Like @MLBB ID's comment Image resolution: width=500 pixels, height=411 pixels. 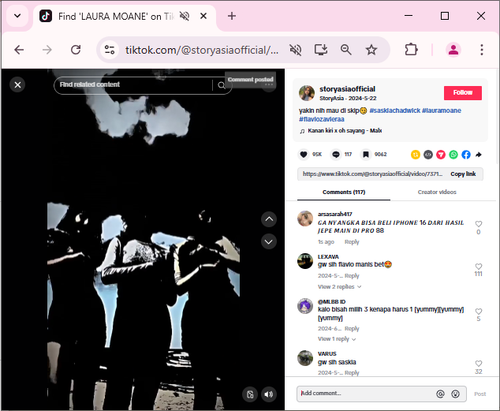coord(478,311)
